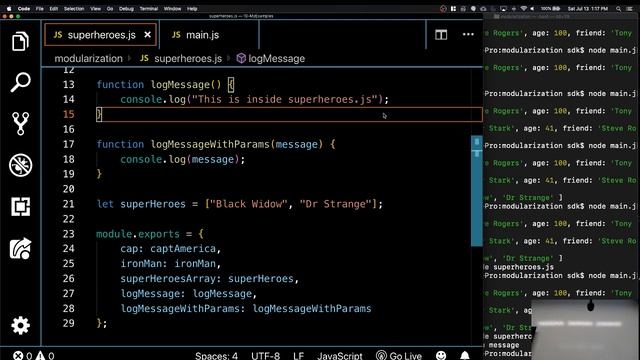Open the More Actions ellipsis menu
Viewport: 640px width, 360px height.
pos(468,35)
